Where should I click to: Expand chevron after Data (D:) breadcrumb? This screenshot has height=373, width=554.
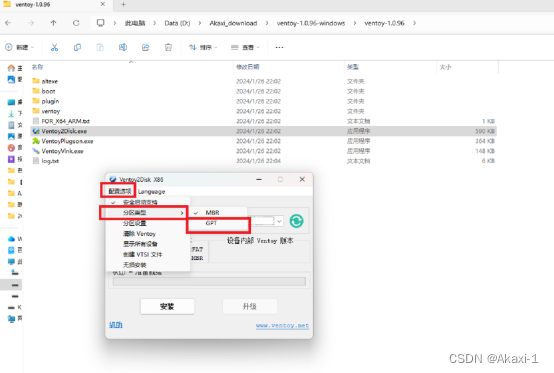click(200, 23)
